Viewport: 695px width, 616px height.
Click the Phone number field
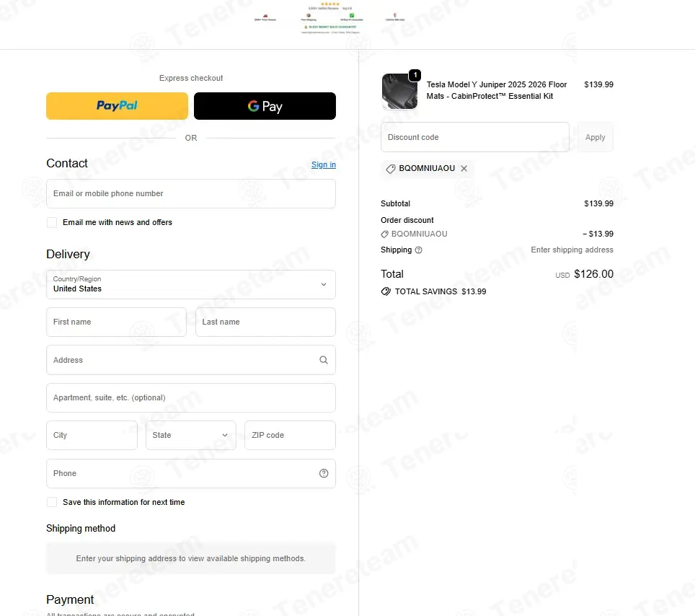pos(190,474)
